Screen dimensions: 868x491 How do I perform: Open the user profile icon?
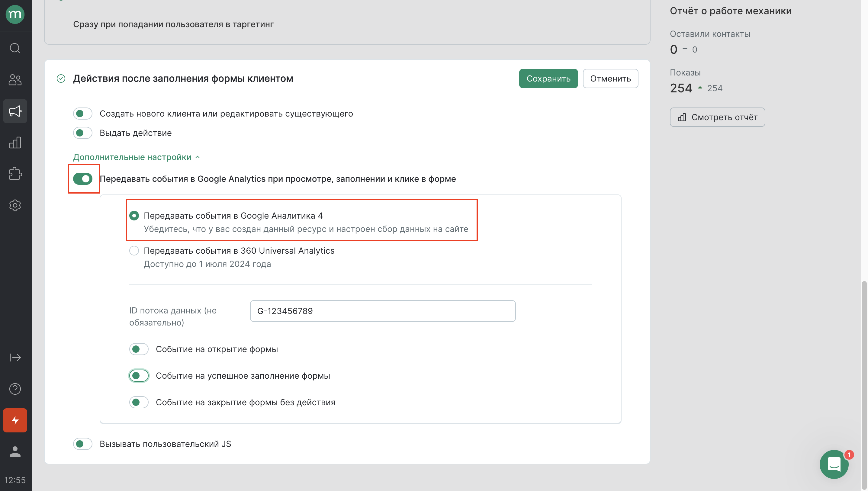coord(15,451)
